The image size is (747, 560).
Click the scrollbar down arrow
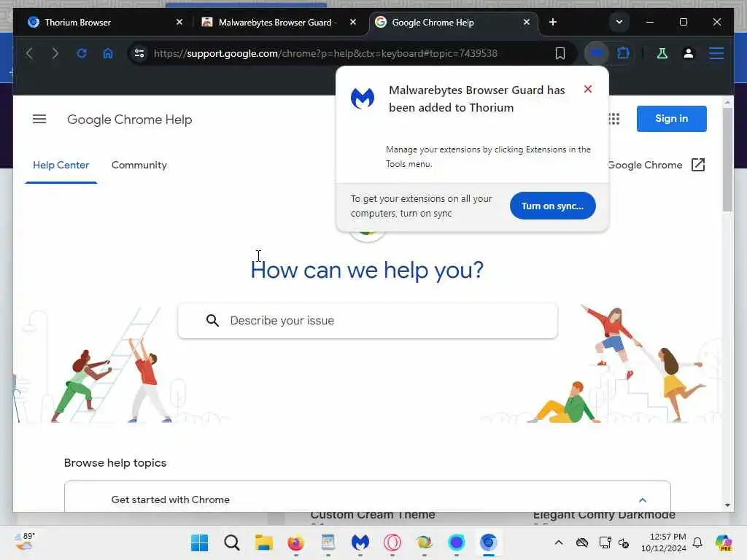point(727,505)
